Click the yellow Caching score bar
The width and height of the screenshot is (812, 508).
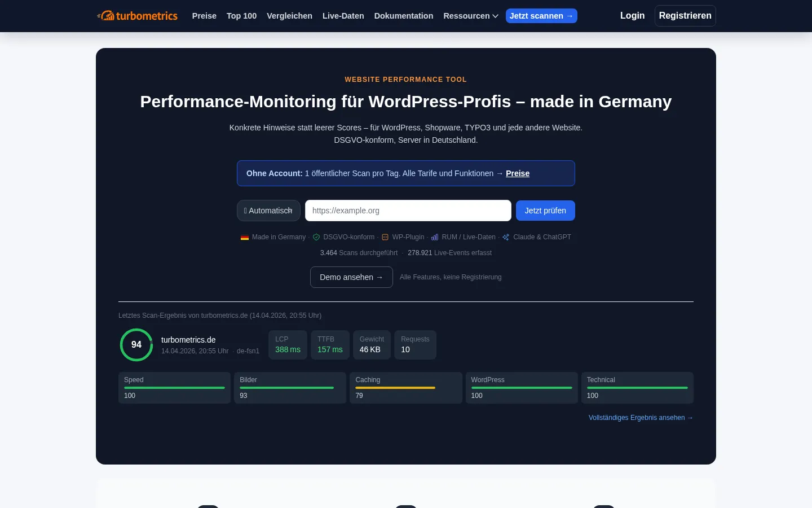[x=395, y=388]
